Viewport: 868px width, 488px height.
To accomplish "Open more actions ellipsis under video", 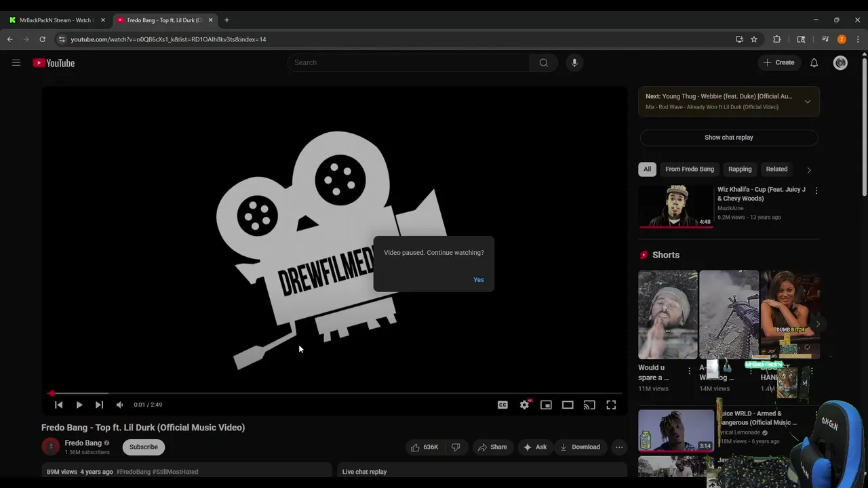I will (x=619, y=447).
